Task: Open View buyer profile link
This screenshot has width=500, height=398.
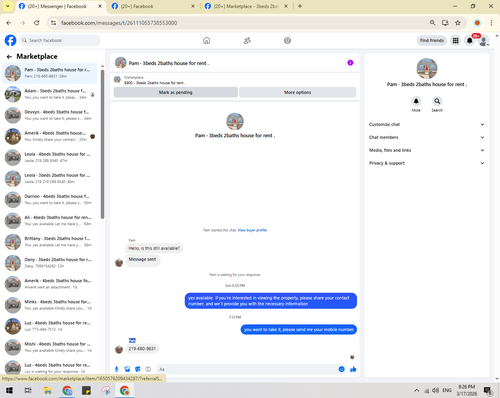Action: tap(252, 230)
